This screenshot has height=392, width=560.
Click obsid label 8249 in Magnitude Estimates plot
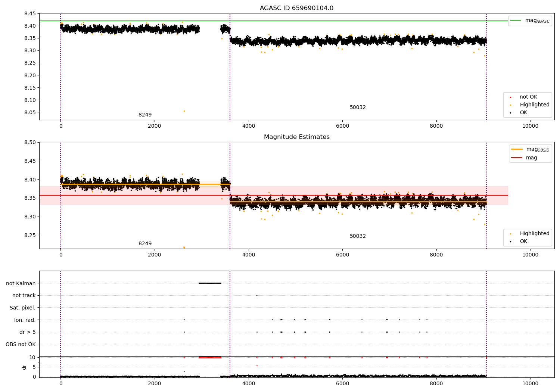pos(145,244)
